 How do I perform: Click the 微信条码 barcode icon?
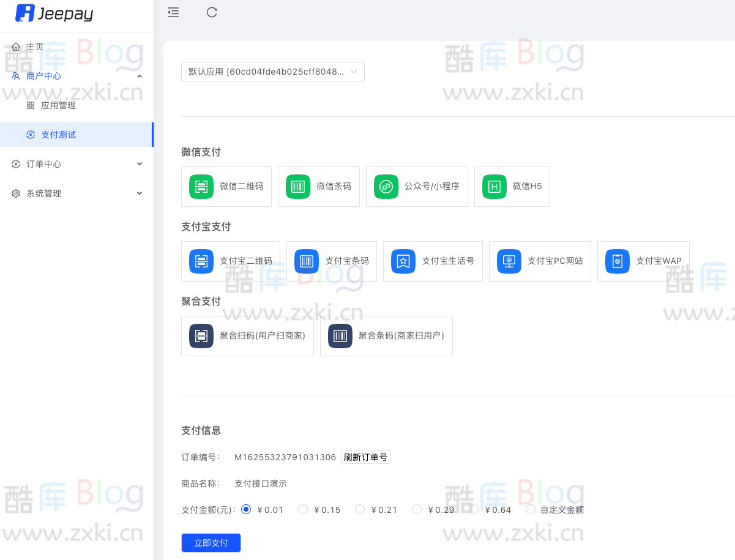297,187
